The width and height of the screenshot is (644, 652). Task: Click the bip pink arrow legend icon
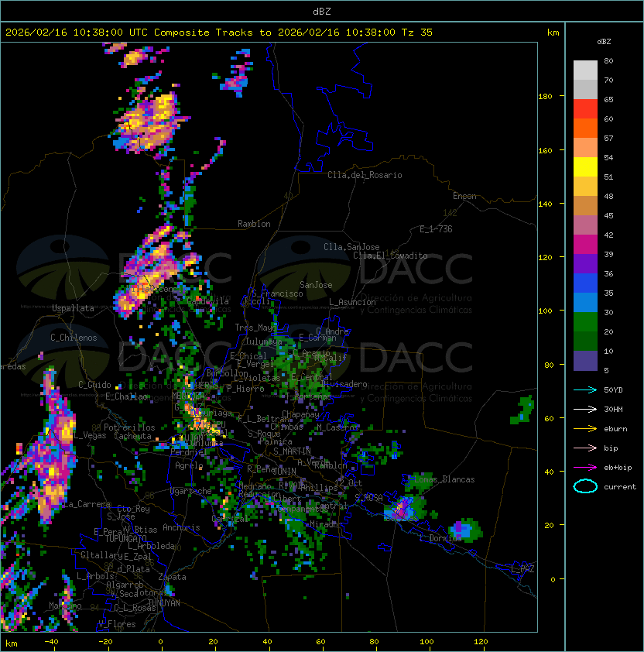point(585,448)
